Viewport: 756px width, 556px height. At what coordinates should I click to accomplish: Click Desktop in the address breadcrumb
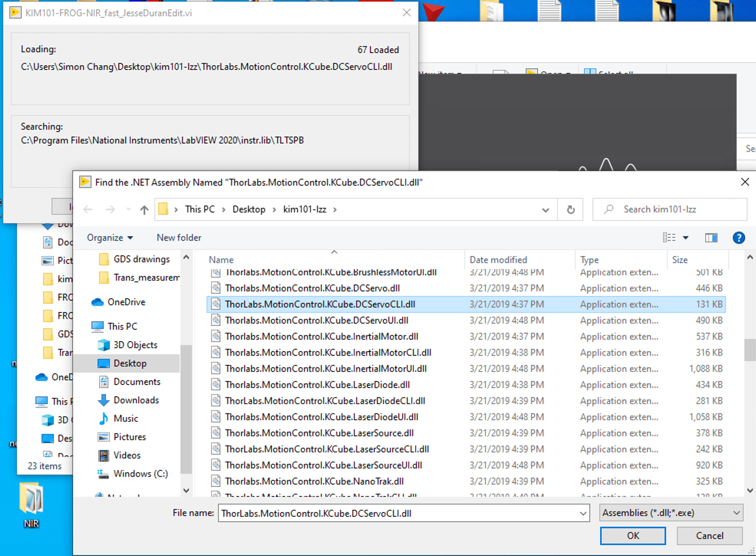click(x=249, y=209)
